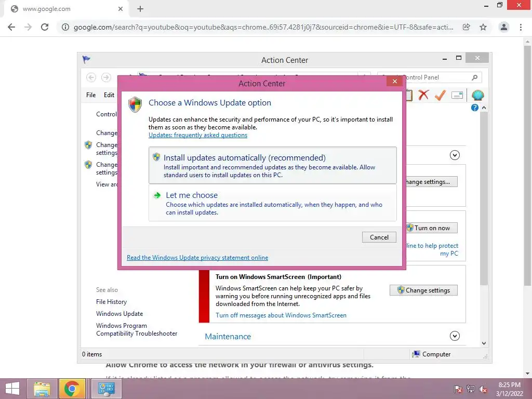Viewport: 532px width, 399px height.
Task: Open the Chrome profile avatar
Action: 504,27
